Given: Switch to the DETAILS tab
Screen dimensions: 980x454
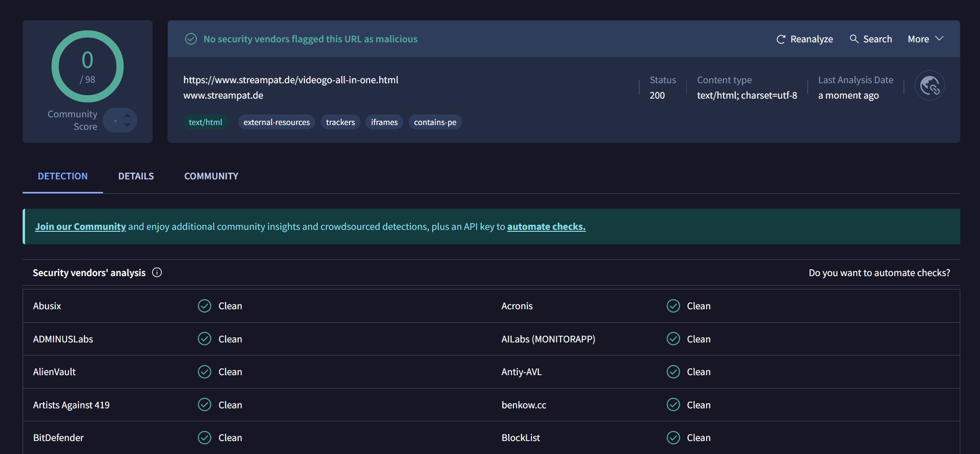Looking at the screenshot, I should coord(136,176).
